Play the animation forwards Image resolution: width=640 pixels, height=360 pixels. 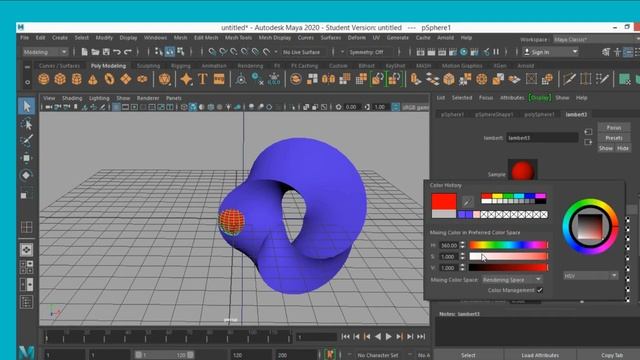(389, 337)
